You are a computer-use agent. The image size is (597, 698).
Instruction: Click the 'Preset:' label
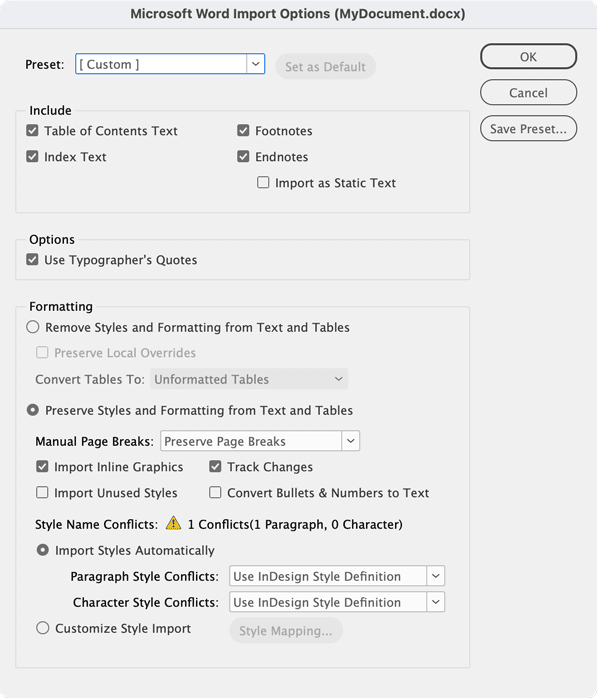[x=45, y=65]
